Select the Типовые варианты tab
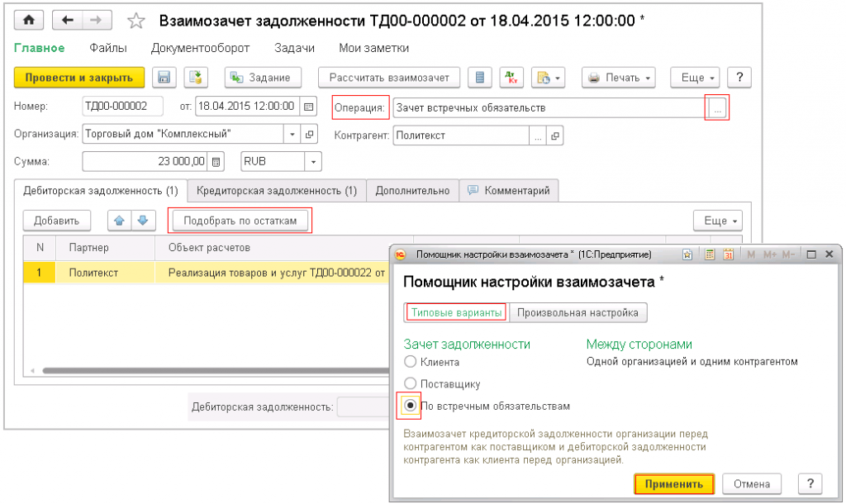846x504 pixels. (456, 312)
